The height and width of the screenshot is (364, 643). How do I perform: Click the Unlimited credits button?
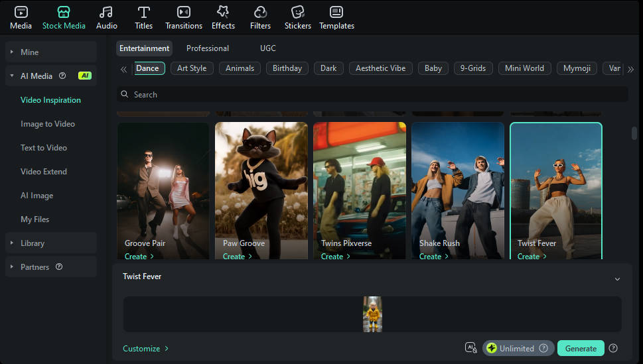pyautogui.click(x=518, y=348)
